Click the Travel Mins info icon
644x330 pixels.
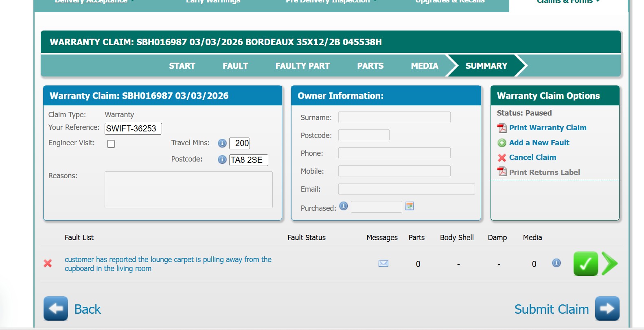(x=222, y=143)
